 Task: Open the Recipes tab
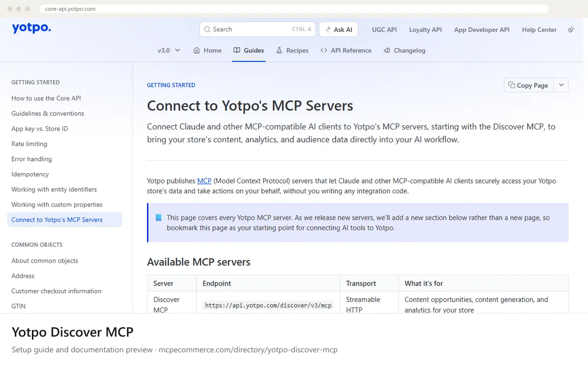click(x=293, y=50)
